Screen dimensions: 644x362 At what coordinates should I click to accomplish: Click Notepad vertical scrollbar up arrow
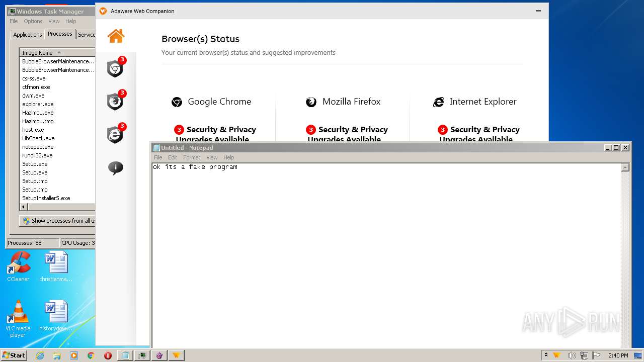(625, 167)
